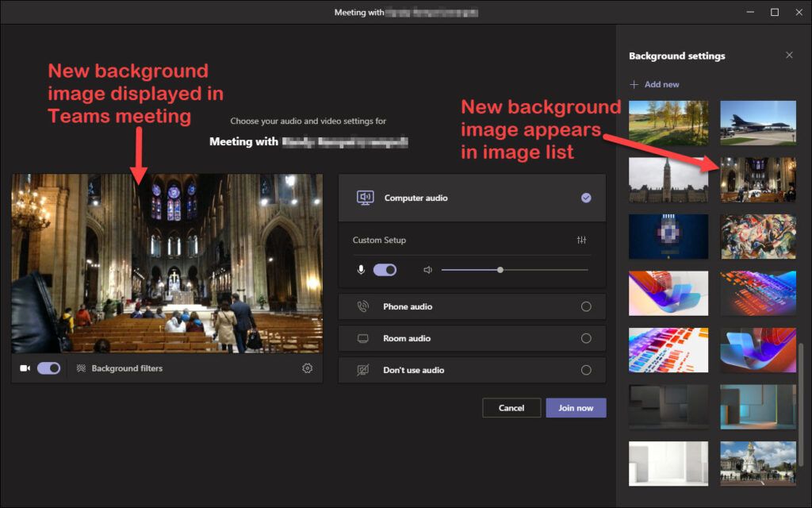Select the cathedral interior background thumbnail
This screenshot has width=812, height=508.
758,179
